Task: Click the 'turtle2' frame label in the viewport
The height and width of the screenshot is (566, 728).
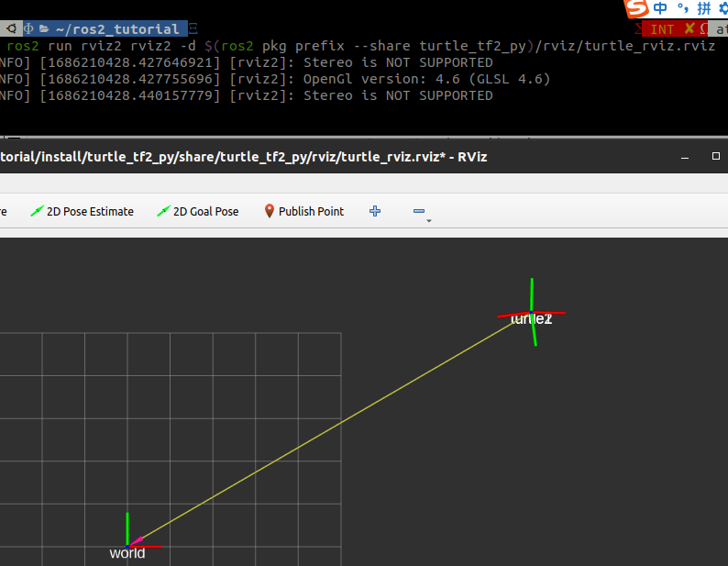Action: [x=531, y=319]
